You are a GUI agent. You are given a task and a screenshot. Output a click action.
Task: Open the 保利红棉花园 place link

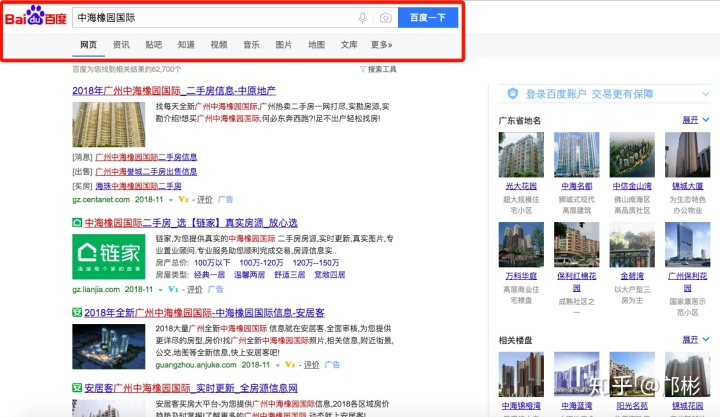pyautogui.click(x=576, y=282)
